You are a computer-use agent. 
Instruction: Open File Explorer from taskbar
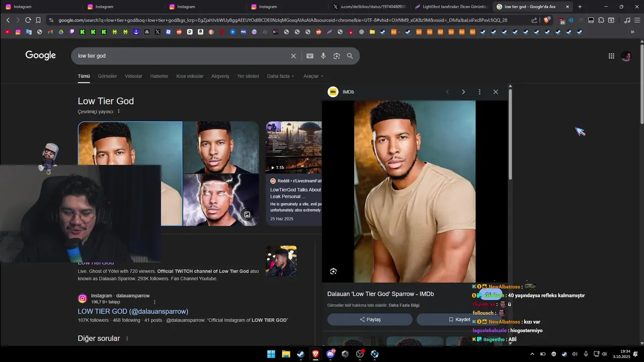pyautogui.click(x=286, y=354)
